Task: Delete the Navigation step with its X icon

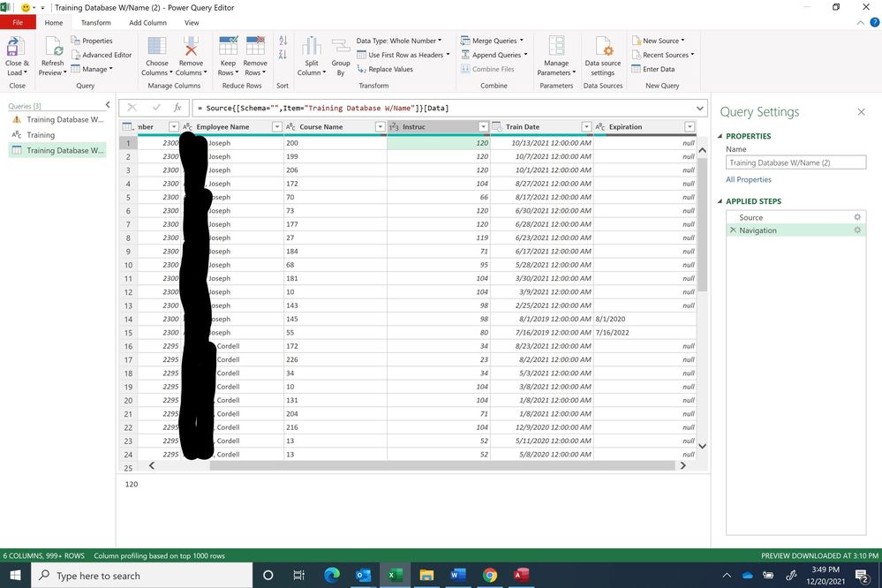Action: pyautogui.click(x=733, y=230)
